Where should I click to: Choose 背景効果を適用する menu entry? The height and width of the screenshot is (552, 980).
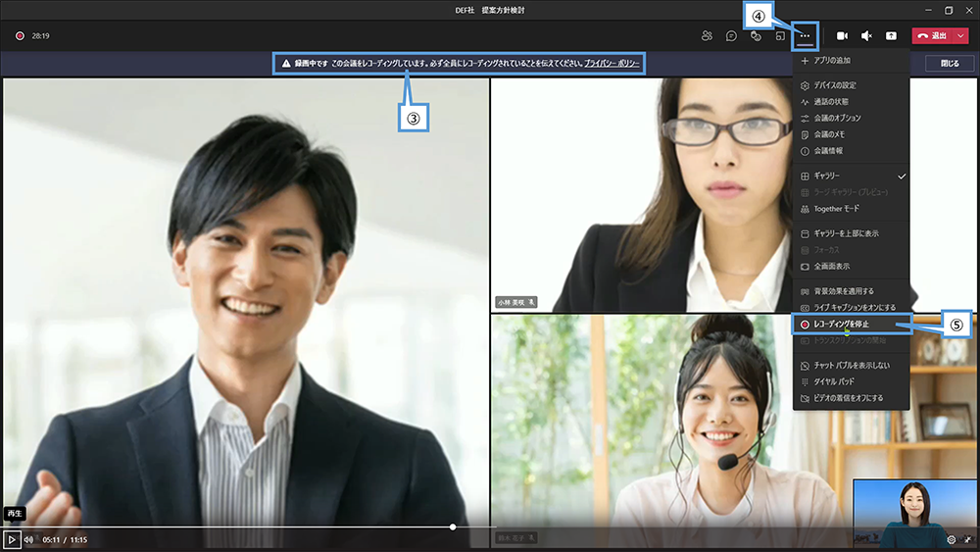[851, 291]
